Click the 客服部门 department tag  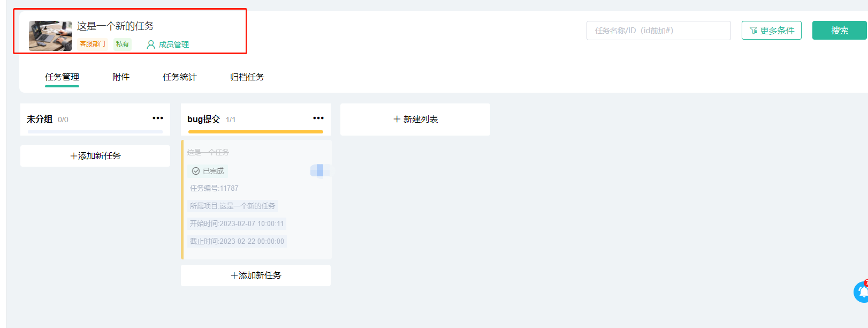[x=93, y=44]
